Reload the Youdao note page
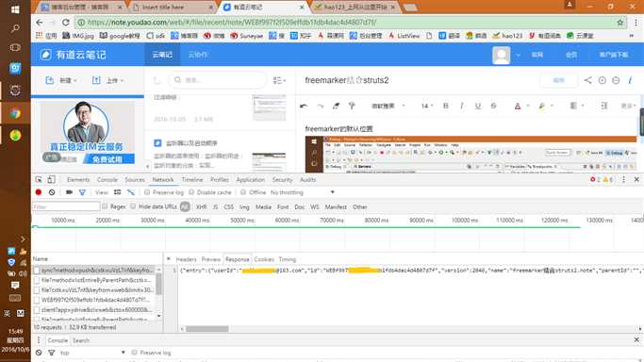This screenshot has height=362, width=644. point(66,23)
